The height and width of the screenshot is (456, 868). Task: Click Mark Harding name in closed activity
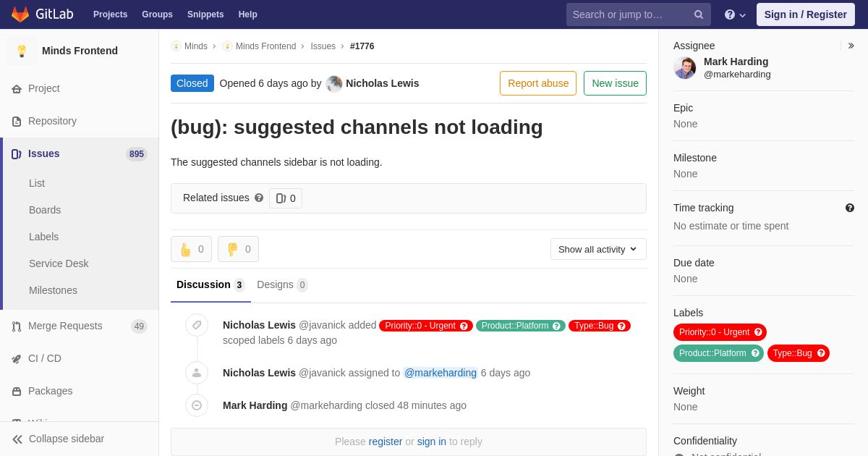click(x=255, y=405)
